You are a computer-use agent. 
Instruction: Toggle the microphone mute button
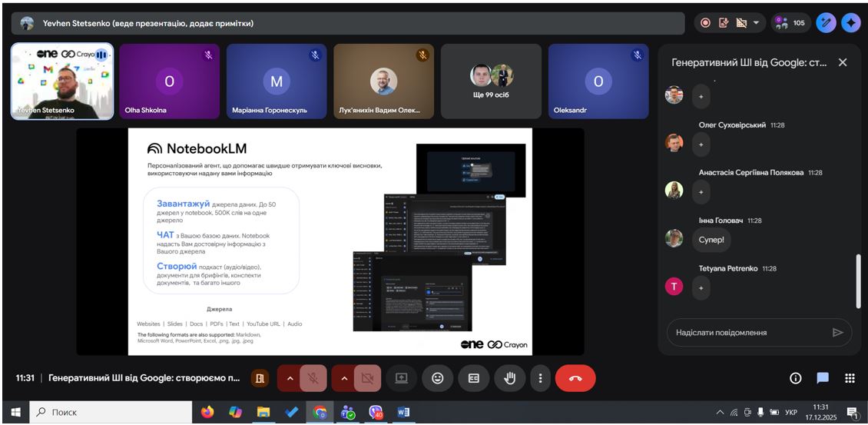tap(313, 378)
